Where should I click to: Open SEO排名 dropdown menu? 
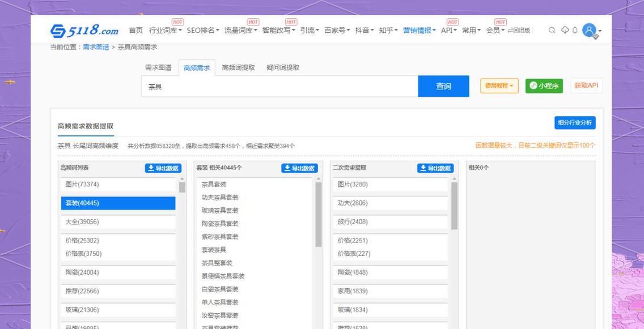(x=203, y=31)
